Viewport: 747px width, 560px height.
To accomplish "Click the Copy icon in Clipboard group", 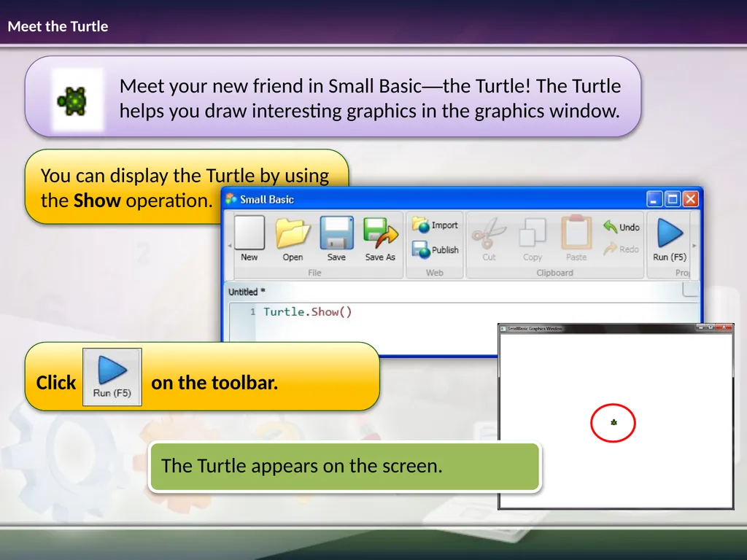I will click(533, 233).
